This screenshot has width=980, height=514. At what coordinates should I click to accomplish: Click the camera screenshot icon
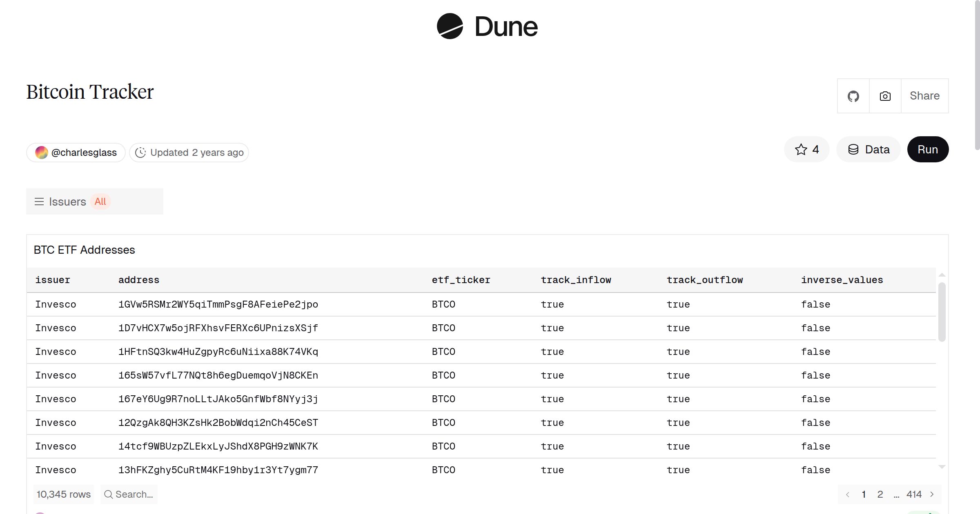coord(884,96)
